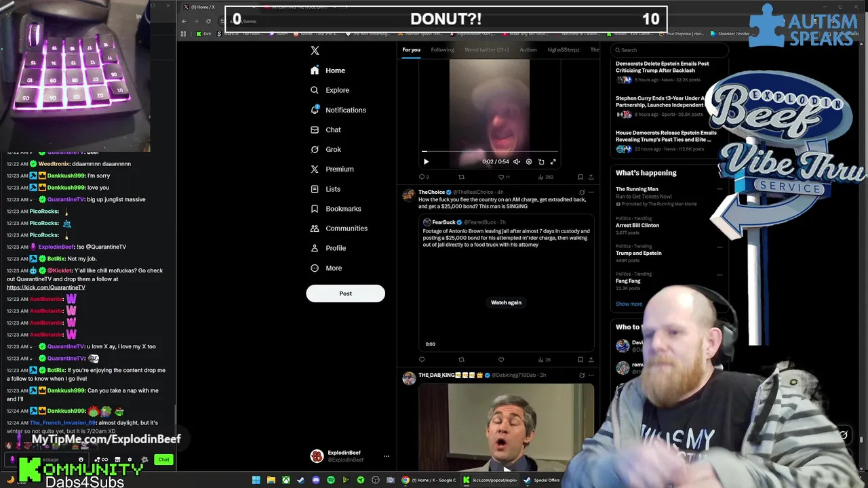Open more options for Trump and Epstein trend
868x488 pixels.
[x=719, y=247]
